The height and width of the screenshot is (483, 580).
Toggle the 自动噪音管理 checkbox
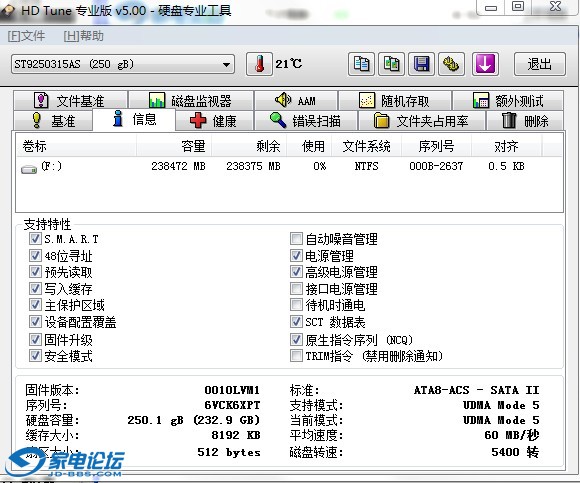[x=296, y=239]
